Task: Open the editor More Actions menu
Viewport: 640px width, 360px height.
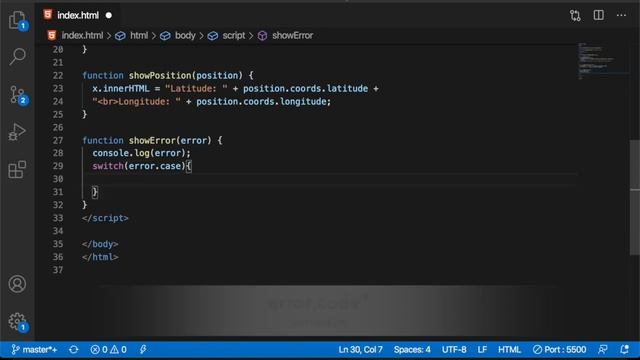Action: pyautogui.click(x=621, y=15)
